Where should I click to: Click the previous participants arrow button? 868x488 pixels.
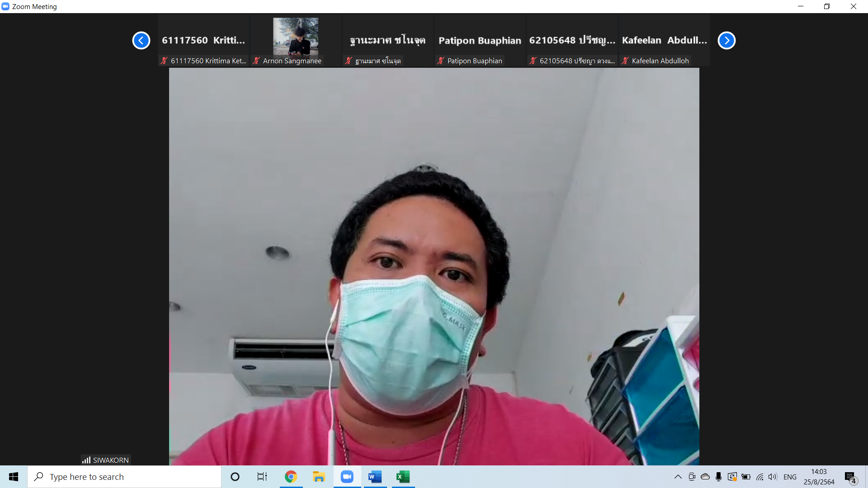tap(141, 41)
